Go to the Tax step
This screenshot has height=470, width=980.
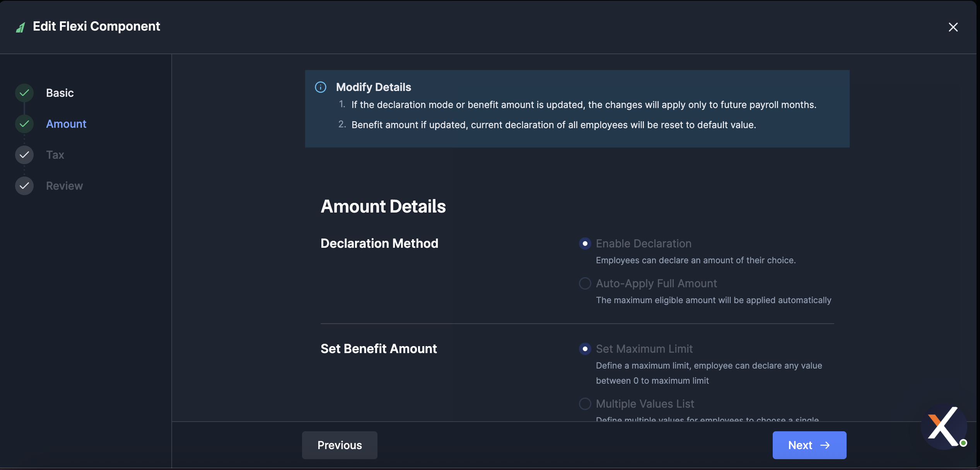point(55,155)
